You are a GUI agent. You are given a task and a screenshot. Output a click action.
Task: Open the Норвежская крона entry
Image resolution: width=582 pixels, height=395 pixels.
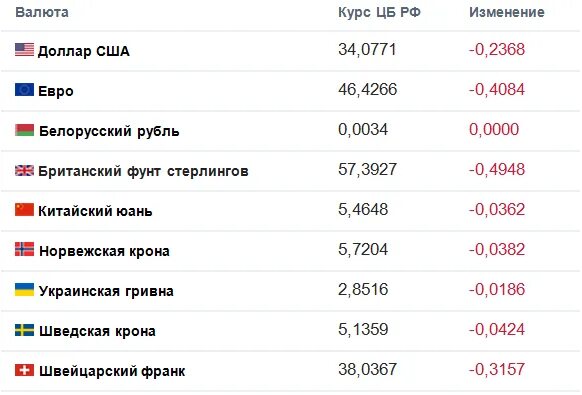point(104,251)
